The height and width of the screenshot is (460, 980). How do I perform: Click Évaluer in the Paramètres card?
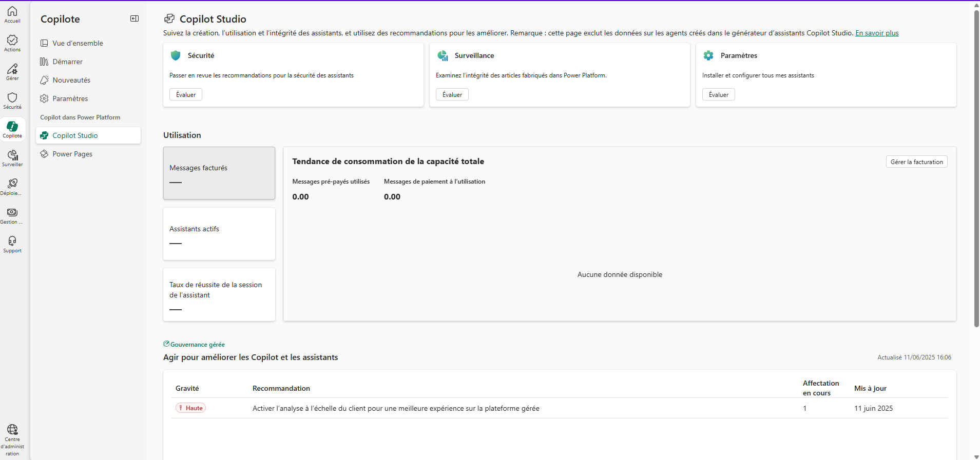[x=719, y=94]
